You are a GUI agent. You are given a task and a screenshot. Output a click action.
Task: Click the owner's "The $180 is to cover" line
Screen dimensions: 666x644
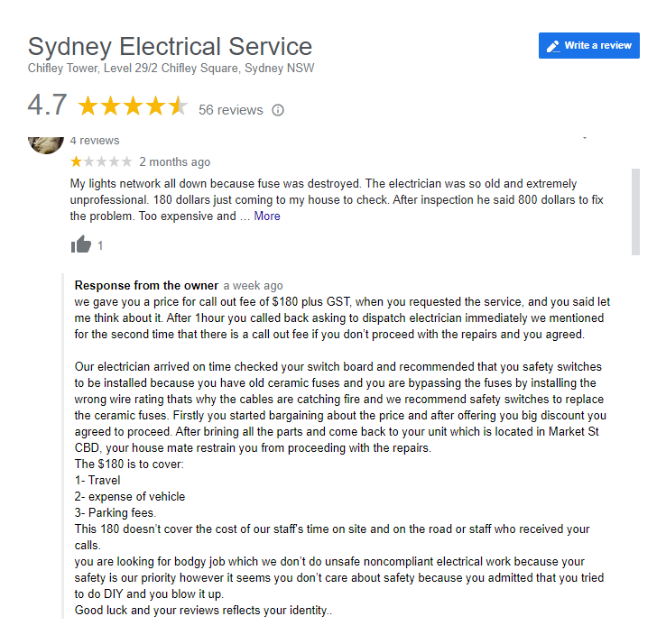(131, 464)
